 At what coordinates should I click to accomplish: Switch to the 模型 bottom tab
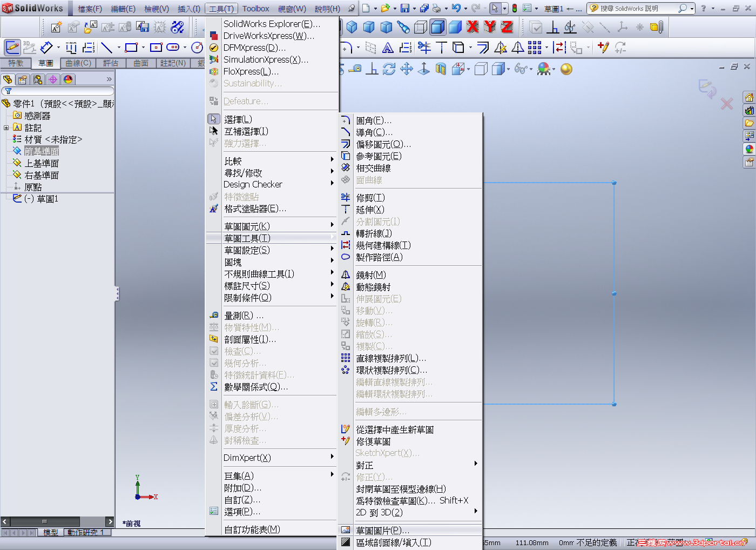(x=51, y=532)
